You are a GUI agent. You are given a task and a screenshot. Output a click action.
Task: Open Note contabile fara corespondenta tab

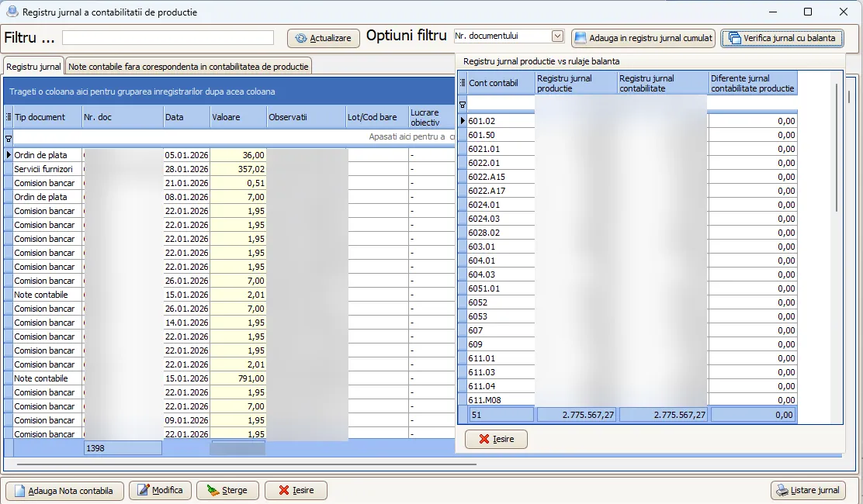[189, 67]
